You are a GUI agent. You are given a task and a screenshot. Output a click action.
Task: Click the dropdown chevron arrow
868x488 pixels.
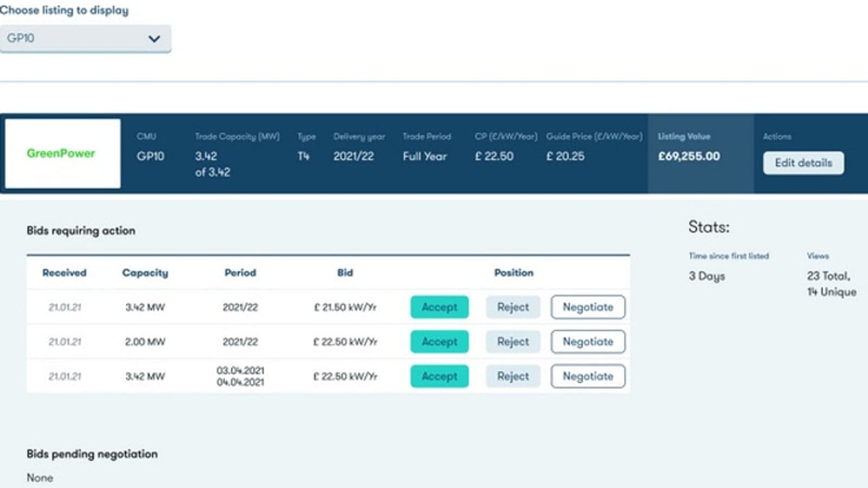click(x=154, y=38)
